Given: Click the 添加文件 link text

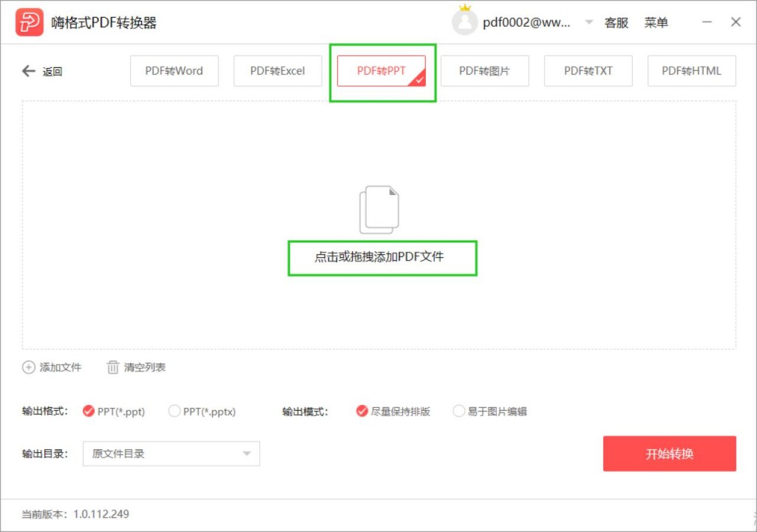Looking at the screenshot, I should point(61,367).
